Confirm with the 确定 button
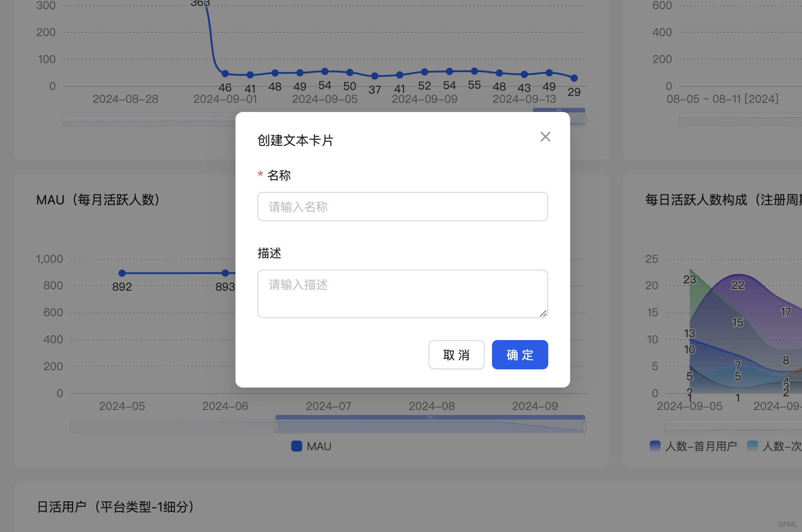The image size is (802, 532). click(x=519, y=355)
